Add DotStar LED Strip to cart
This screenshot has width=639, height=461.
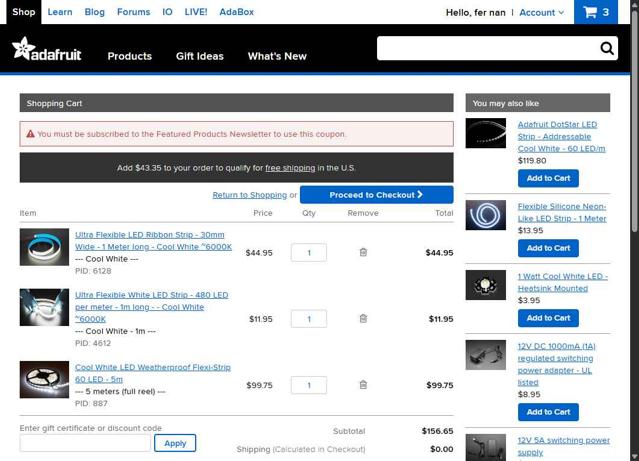coord(548,178)
